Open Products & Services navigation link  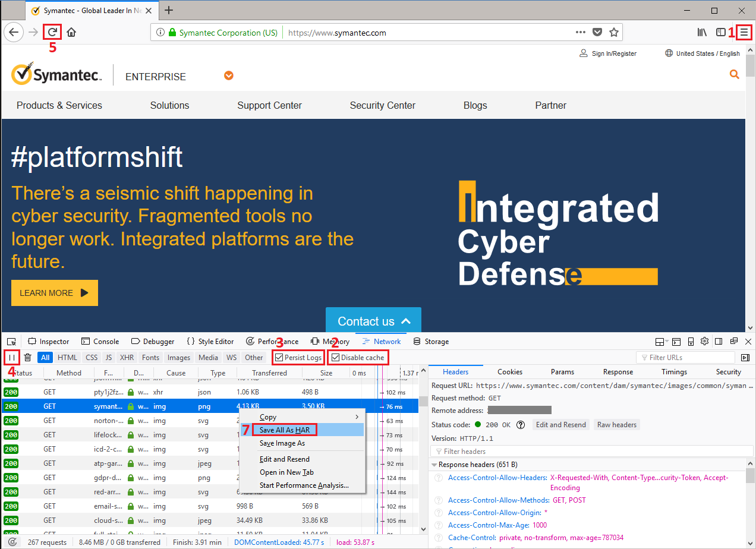pos(59,105)
